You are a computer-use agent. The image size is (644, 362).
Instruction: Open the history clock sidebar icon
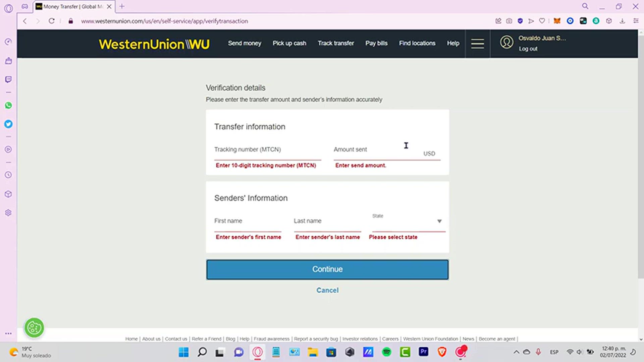[x=8, y=175]
